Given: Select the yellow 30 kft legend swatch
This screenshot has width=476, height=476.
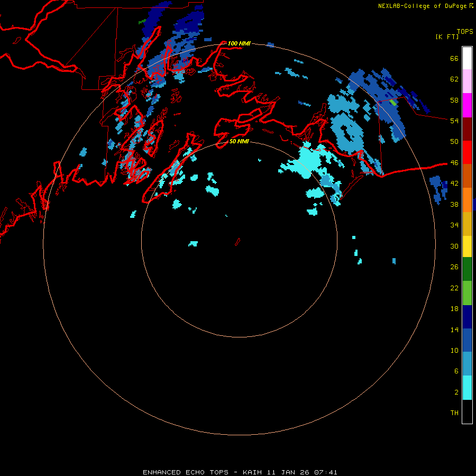Looking at the screenshot, I should (x=467, y=246).
